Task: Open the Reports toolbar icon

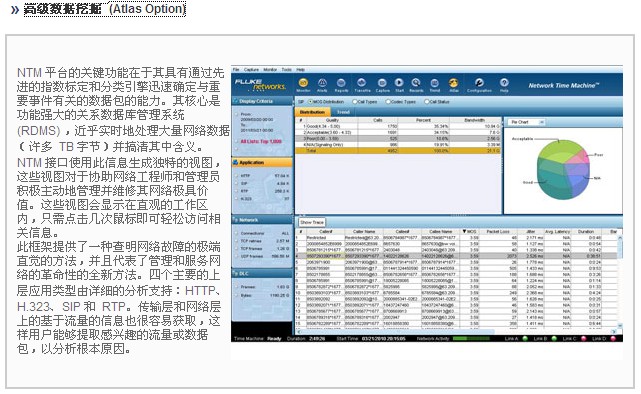Action: tap(341, 83)
